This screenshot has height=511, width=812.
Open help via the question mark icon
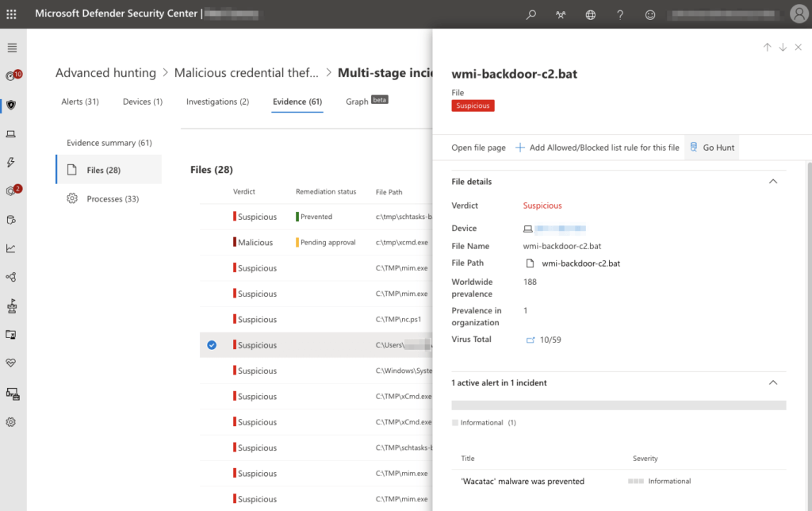click(x=620, y=14)
